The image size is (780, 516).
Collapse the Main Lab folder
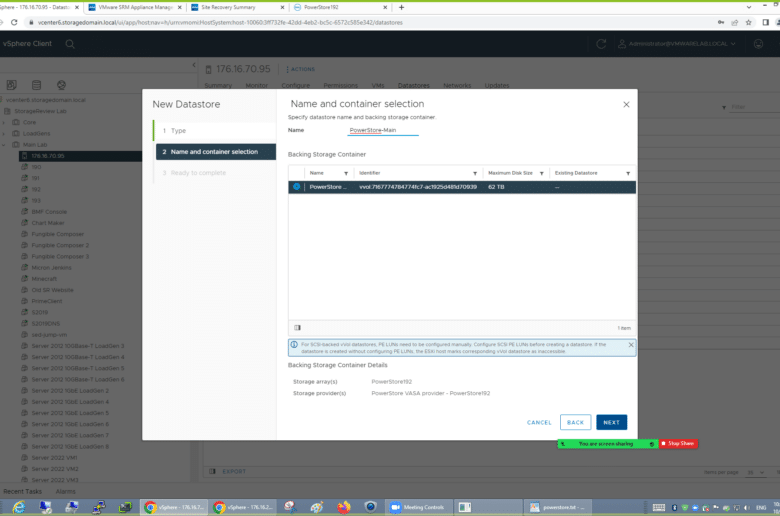[x=4, y=145]
